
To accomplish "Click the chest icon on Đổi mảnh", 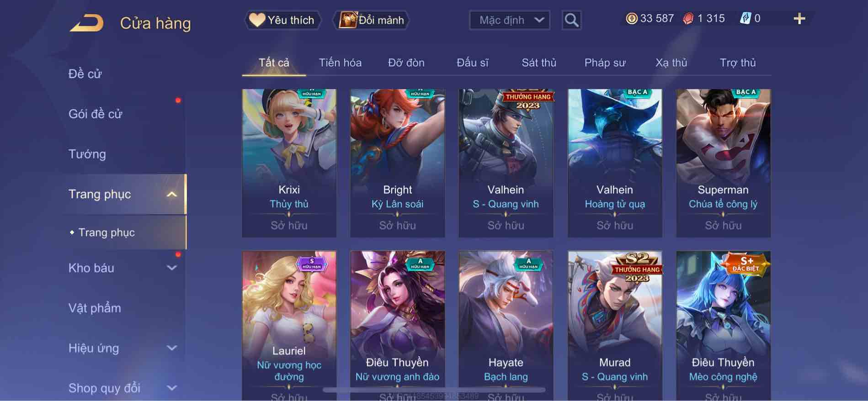I will [x=348, y=20].
